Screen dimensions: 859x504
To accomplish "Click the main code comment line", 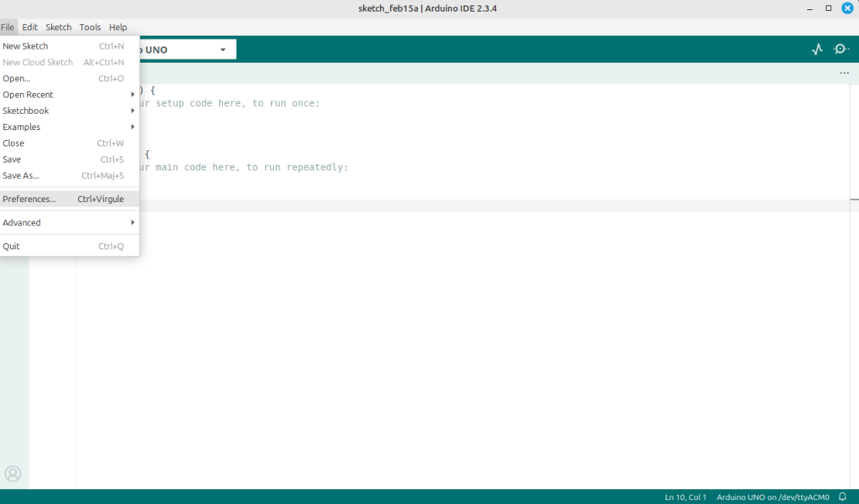I will click(242, 167).
